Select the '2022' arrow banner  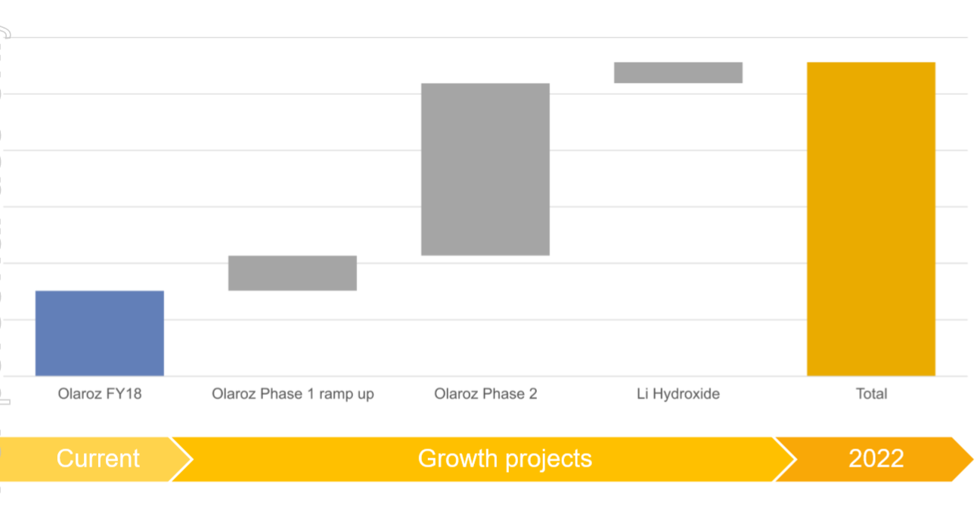click(x=875, y=459)
